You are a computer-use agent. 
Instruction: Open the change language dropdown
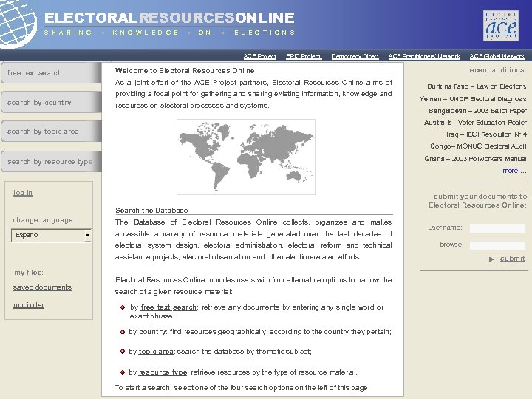click(51, 235)
